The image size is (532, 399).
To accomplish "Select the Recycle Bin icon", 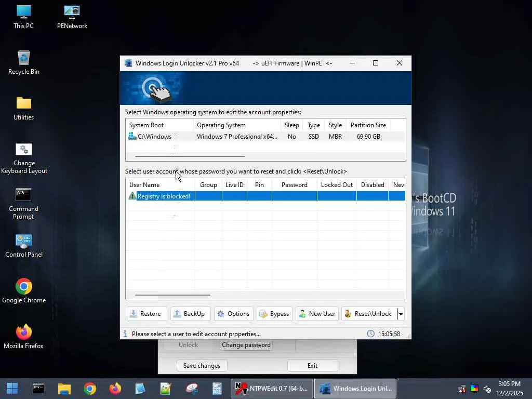I will pyautogui.click(x=24, y=62).
